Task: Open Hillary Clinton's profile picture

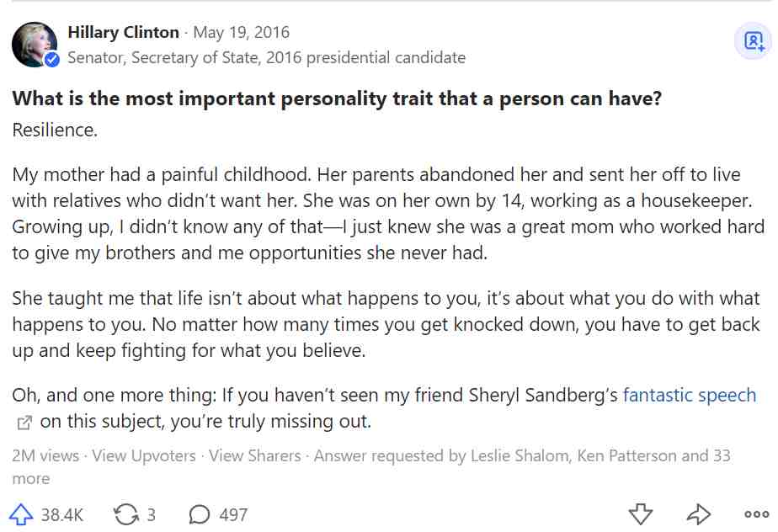Action: [35, 44]
